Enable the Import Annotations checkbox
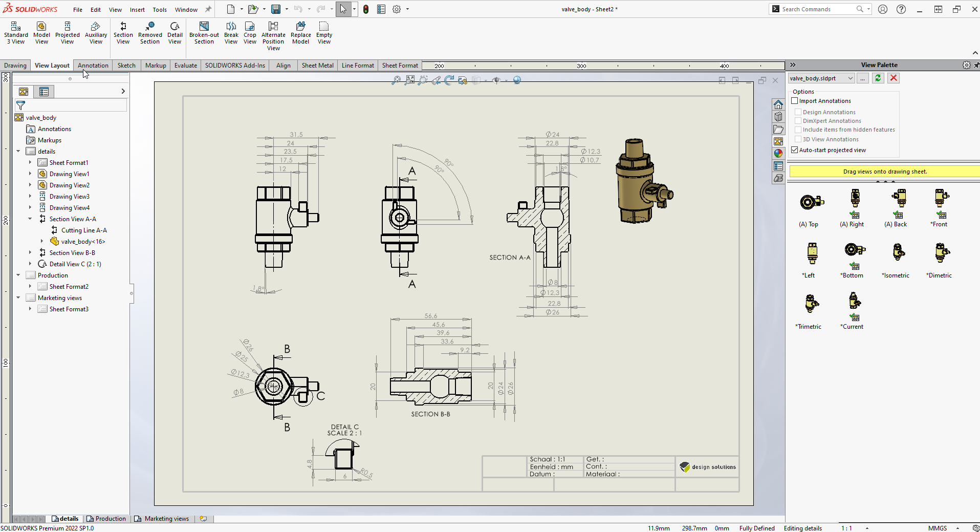This screenshot has width=980, height=532. coord(795,101)
